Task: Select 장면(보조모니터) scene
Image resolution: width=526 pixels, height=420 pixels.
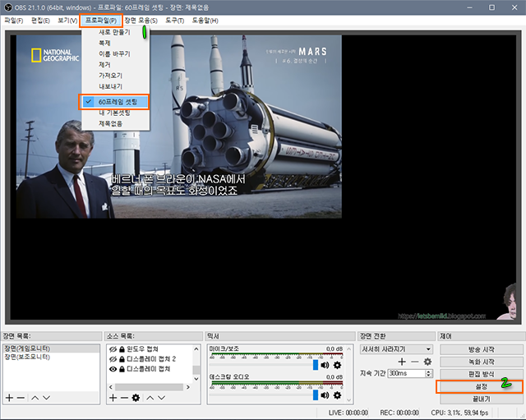Action: pos(51,357)
